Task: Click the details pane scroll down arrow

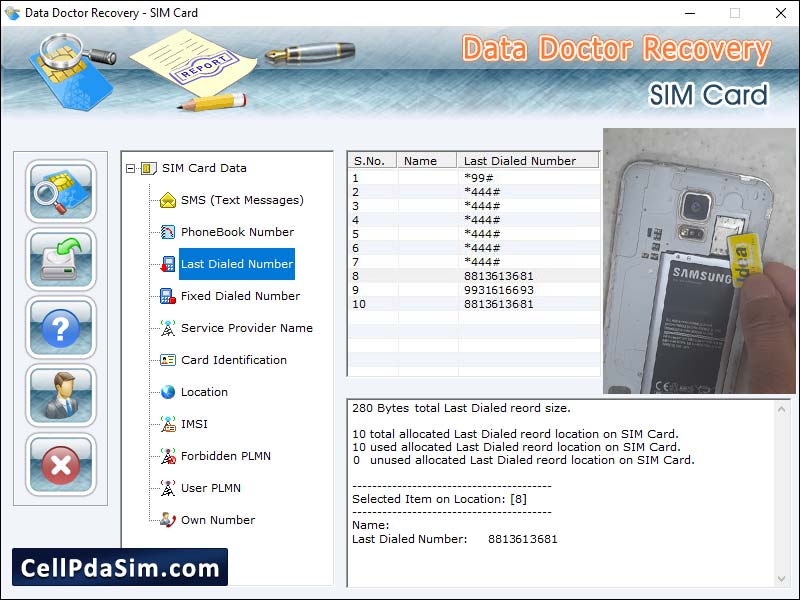Action: pyautogui.click(x=781, y=579)
